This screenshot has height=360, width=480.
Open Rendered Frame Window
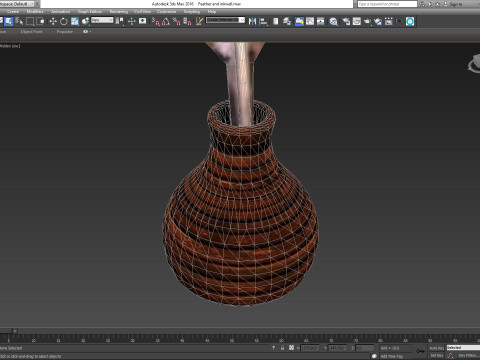click(x=357, y=21)
